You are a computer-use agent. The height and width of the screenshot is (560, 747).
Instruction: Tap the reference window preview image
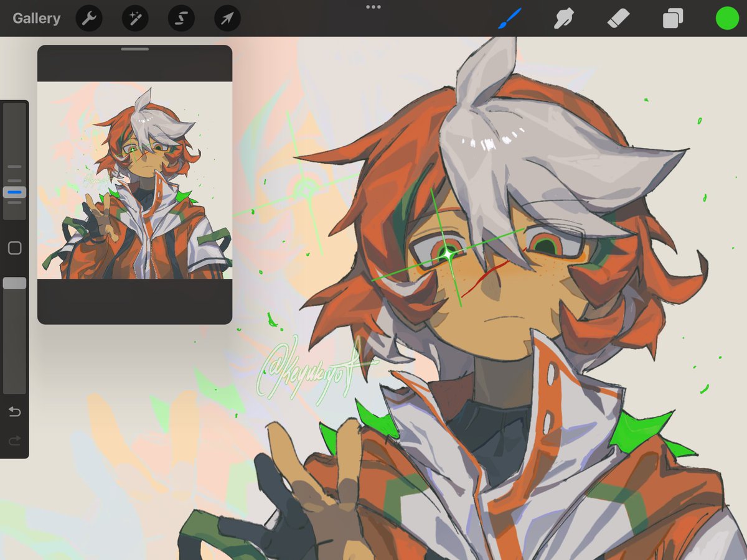pyautogui.click(x=134, y=180)
